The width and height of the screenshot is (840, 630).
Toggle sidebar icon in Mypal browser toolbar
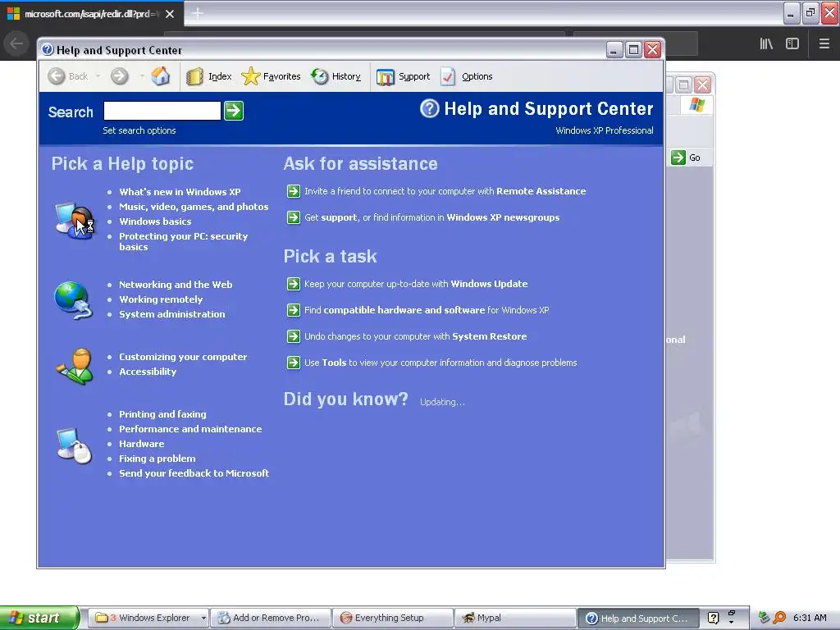[792, 43]
